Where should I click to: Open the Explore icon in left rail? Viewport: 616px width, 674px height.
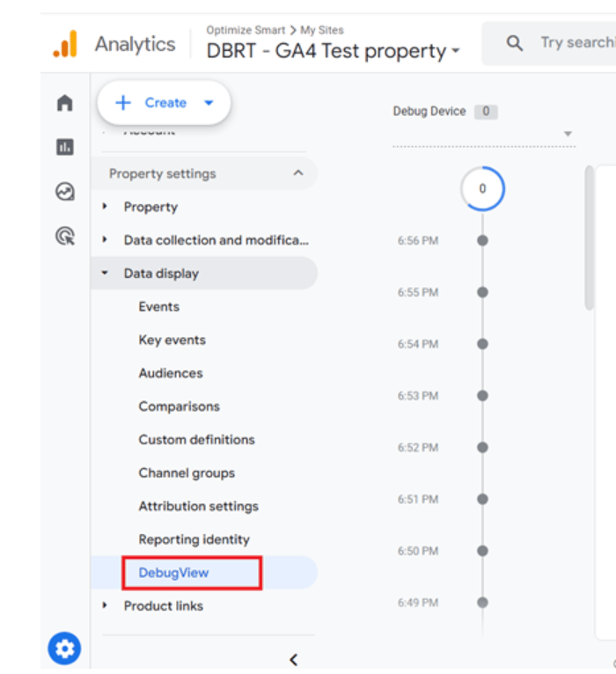coord(65,192)
